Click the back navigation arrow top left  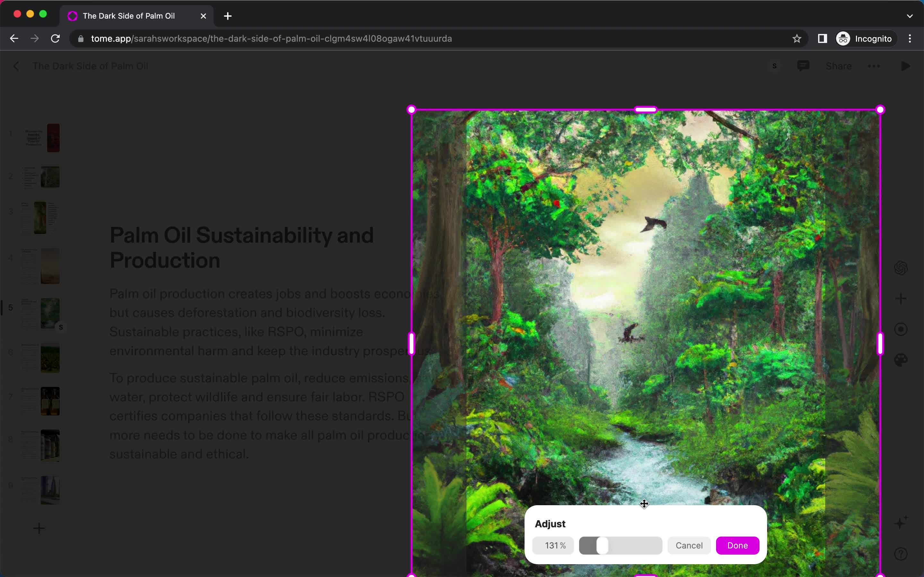(14, 38)
